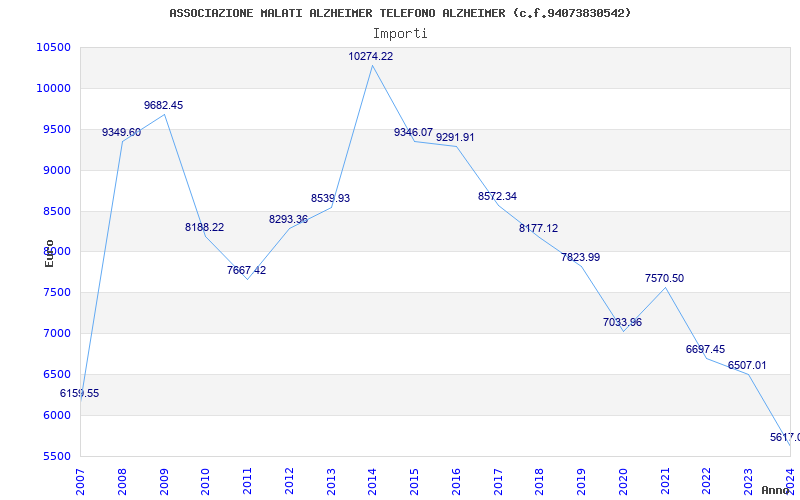Click x-axis year 2011
Viewport: 800px width, 500px height.
(247, 482)
